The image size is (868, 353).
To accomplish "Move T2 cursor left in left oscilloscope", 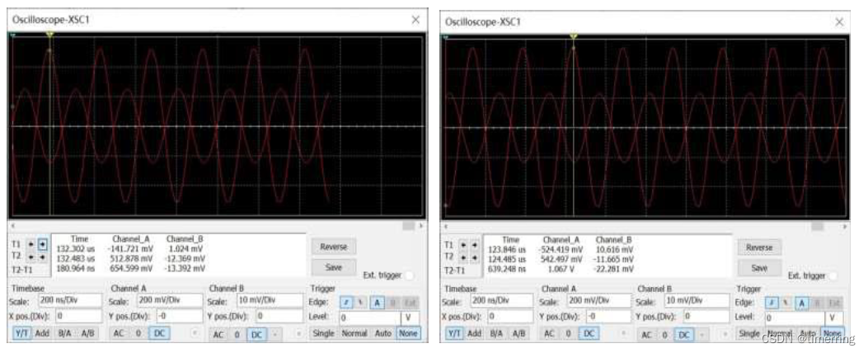I will click(x=31, y=257).
